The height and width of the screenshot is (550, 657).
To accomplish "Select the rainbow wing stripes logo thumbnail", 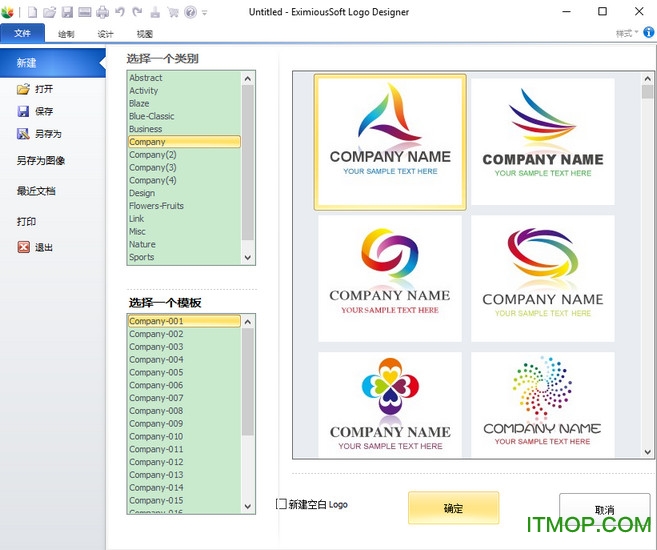I will click(543, 142).
